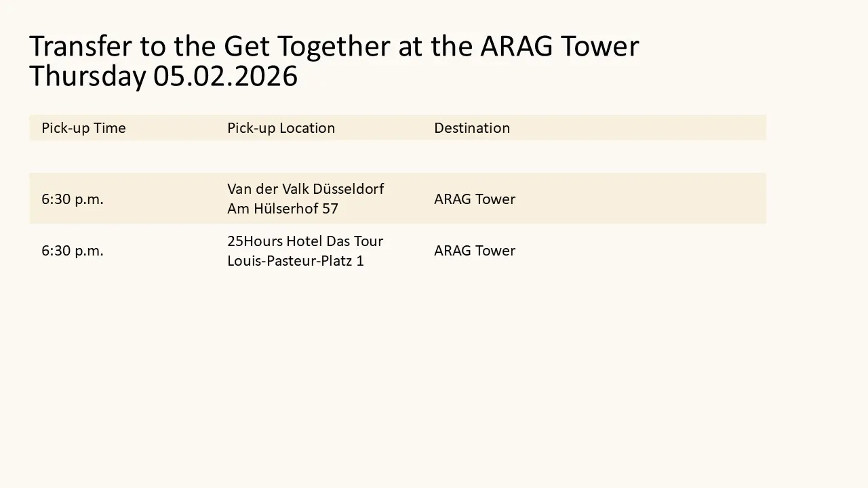Select the 6:30 p.m. time for Van der Valk
868x488 pixels.
tap(73, 199)
